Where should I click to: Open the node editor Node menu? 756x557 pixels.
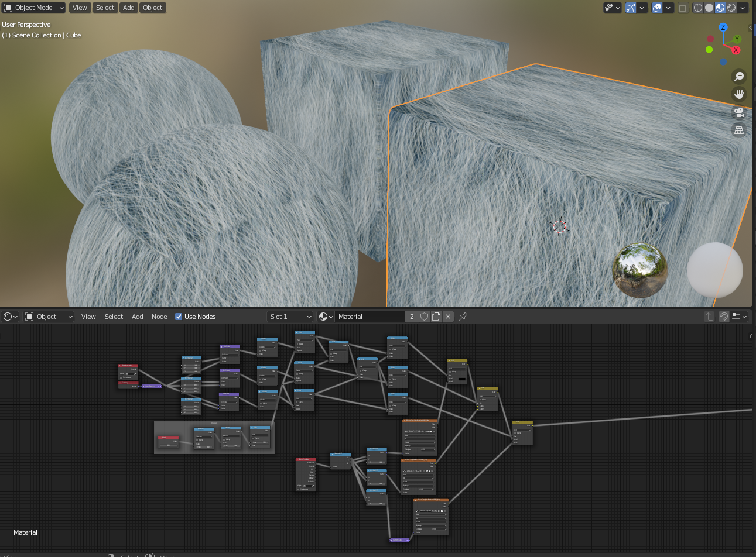pos(159,317)
